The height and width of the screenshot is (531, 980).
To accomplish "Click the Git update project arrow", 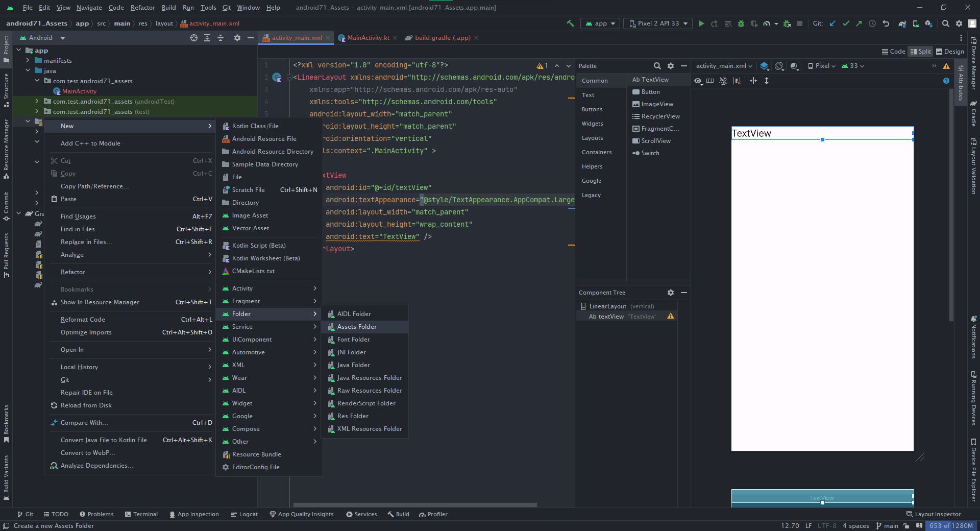I will click(x=832, y=23).
